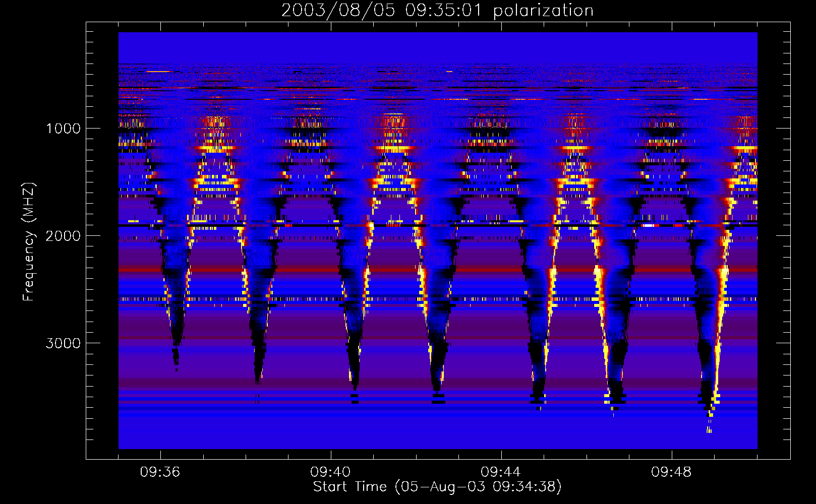Screen dimensions: 816x504
Task: Click the 1000 frequency tick label
Action: pyautogui.click(x=63, y=129)
